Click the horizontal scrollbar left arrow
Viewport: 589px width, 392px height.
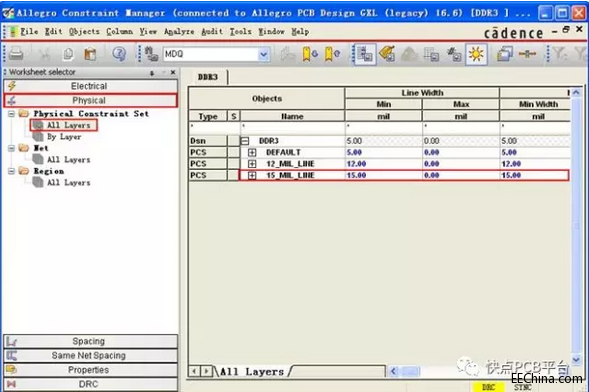393,371
